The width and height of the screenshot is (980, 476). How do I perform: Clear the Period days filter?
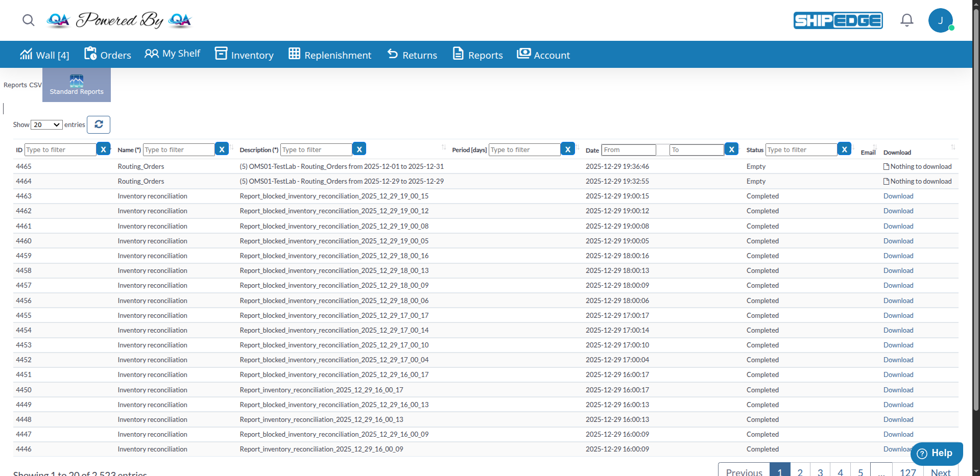coord(568,149)
